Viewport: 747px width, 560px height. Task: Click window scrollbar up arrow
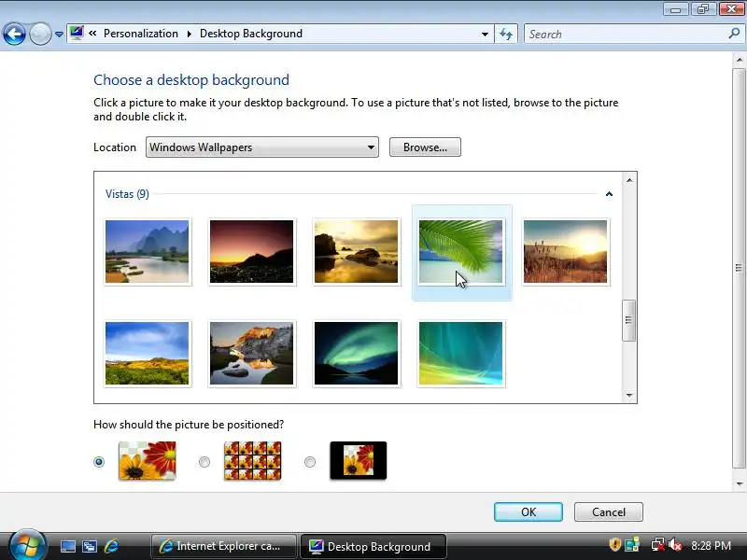point(740,60)
